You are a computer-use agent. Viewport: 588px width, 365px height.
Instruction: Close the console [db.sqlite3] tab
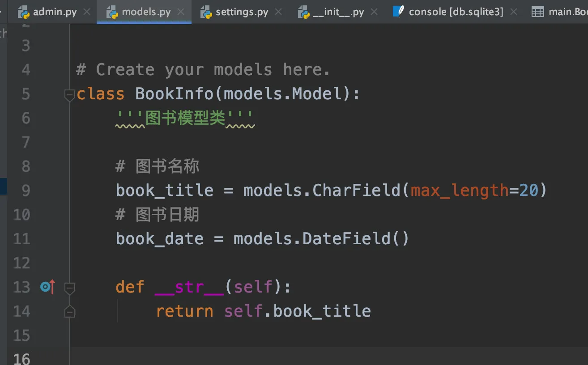point(514,12)
